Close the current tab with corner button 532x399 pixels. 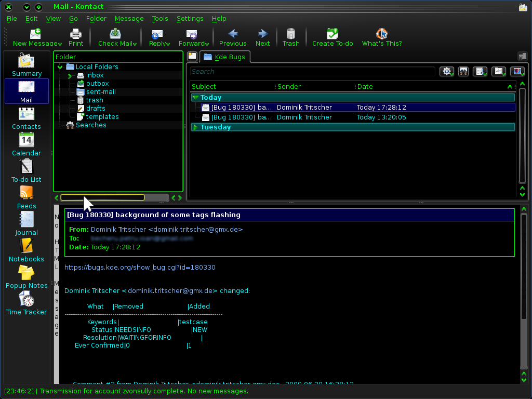(x=523, y=56)
